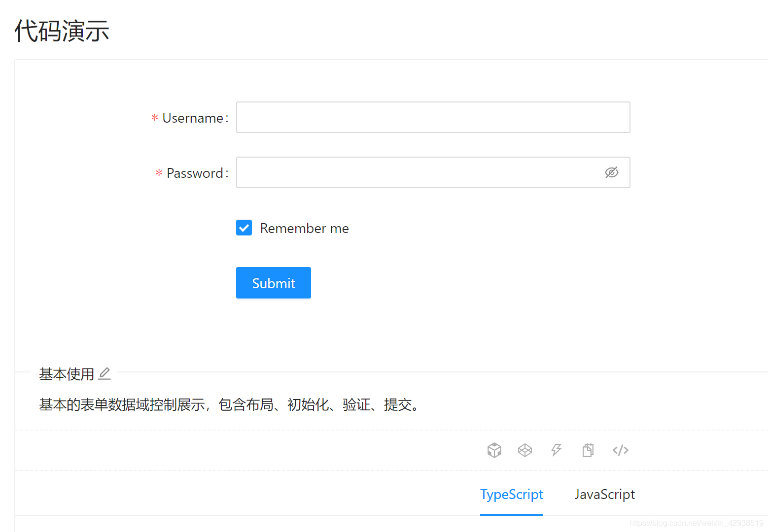
Task: Click the 基本使用 demo title
Action: point(67,374)
